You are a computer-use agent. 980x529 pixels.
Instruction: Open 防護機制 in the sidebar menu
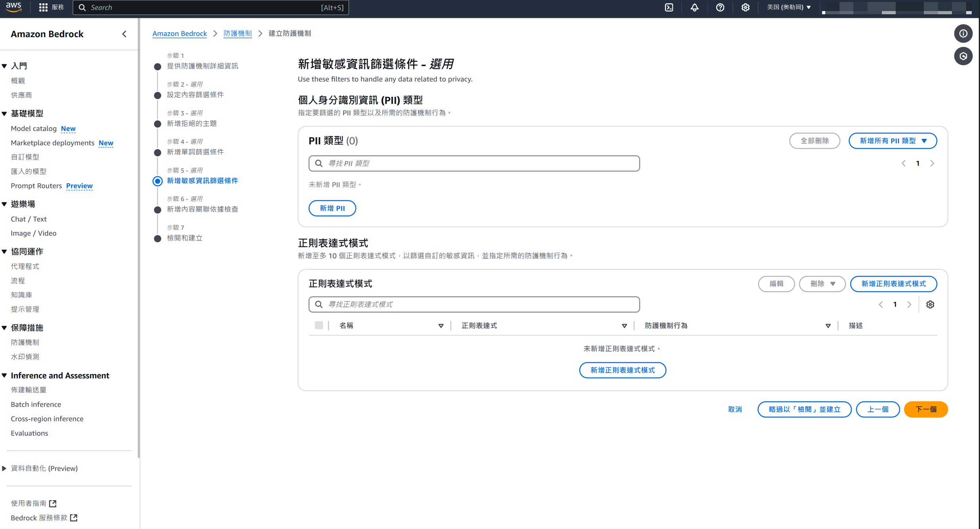pos(25,342)
